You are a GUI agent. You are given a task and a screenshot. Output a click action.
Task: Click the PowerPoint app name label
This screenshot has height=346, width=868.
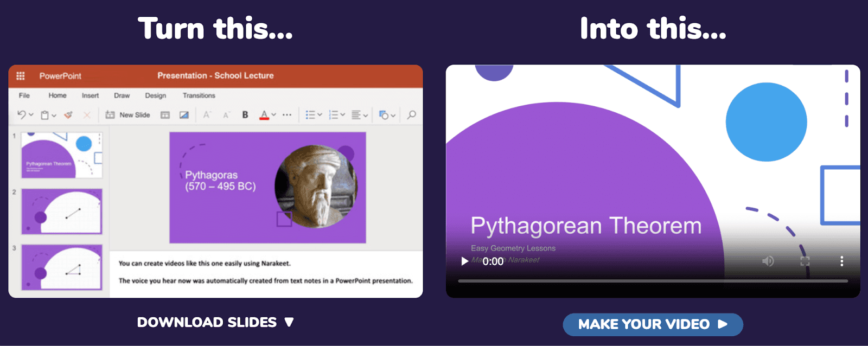(x=60, y=76)
